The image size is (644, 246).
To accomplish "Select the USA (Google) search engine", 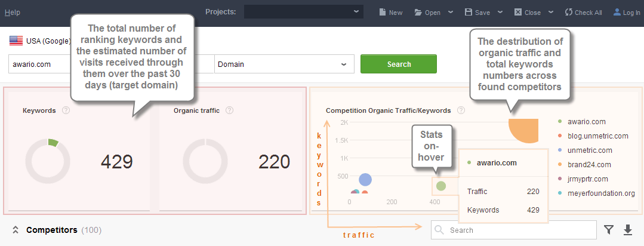I will click(48, 41).
